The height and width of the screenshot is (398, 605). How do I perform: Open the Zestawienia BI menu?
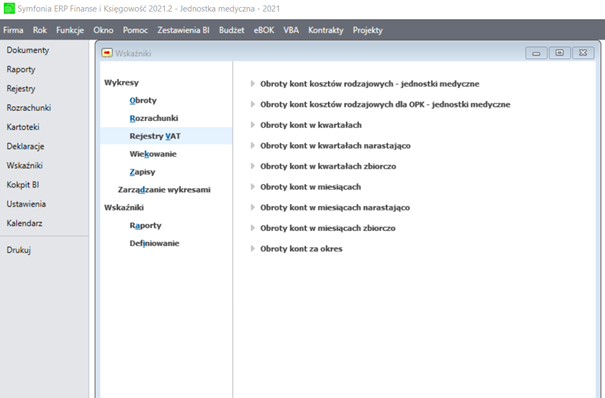tap(183, 30)
